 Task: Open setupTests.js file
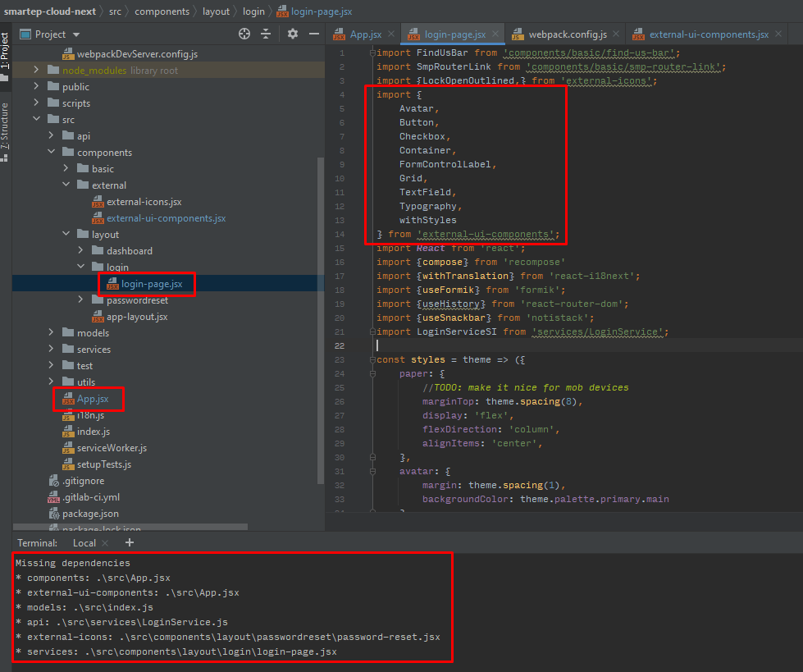tap(104, 464)
